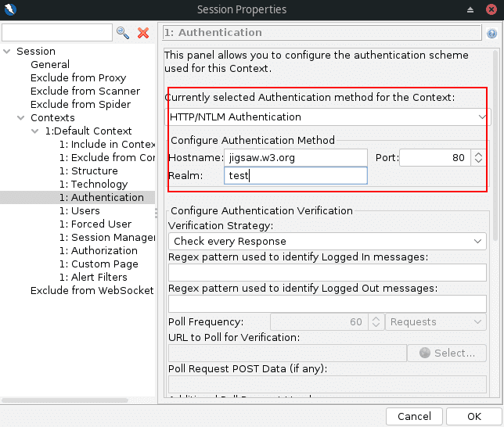Click the Hostname field with jigsaw.w3.org
504x427 pixels.
click(x=296, y=157)
